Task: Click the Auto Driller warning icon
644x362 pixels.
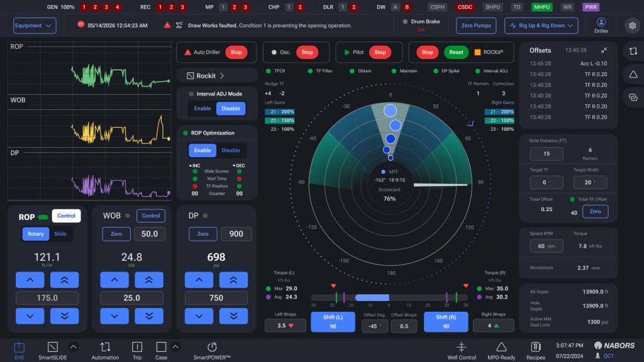Action: tap(187, 52)
